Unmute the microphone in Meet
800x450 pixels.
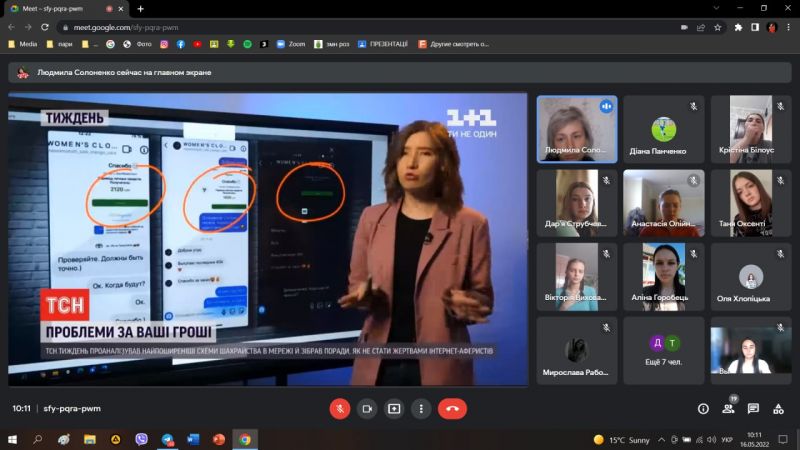point(340,409)
